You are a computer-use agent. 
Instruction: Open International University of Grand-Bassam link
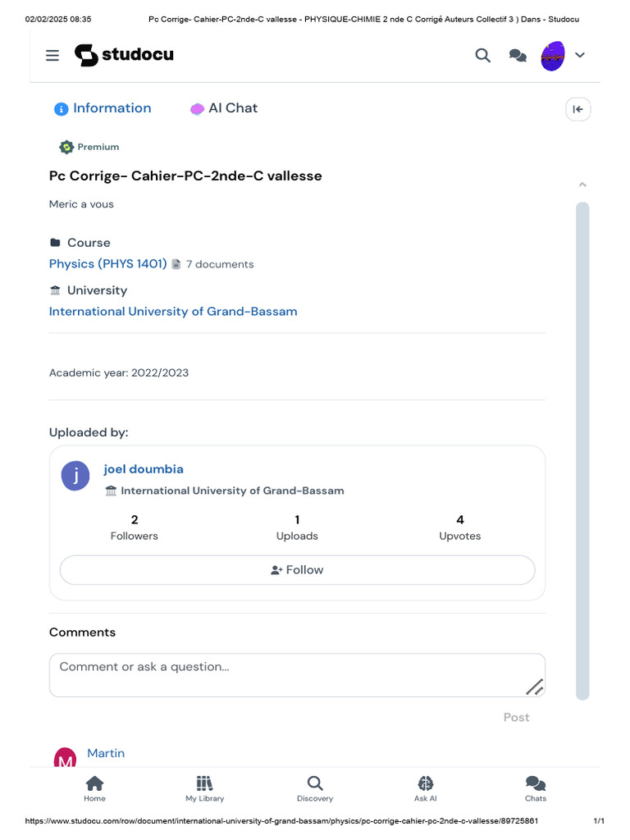[x=173, y=312]
